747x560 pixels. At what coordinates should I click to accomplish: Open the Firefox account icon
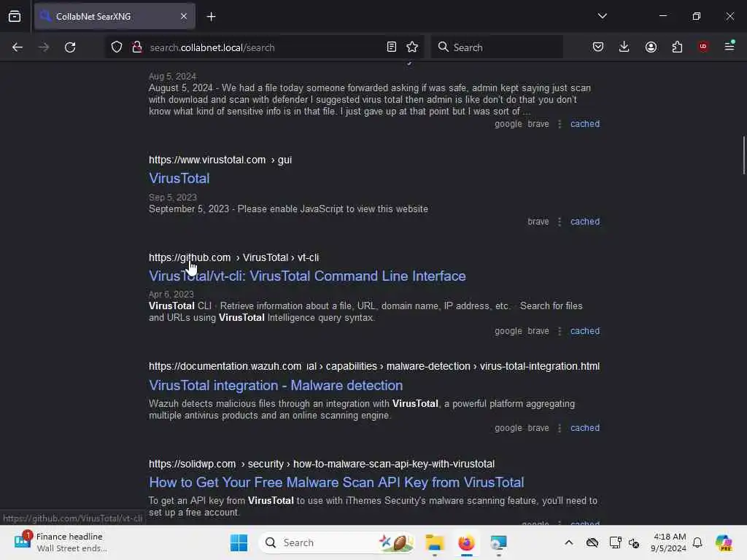click(651, 47)
